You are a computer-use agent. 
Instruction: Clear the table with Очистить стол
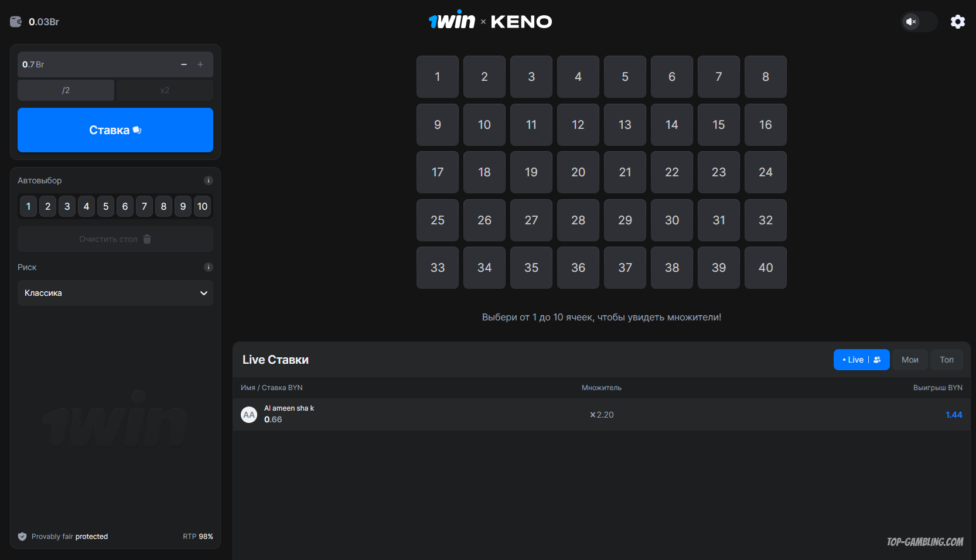[x=115, y=239]
